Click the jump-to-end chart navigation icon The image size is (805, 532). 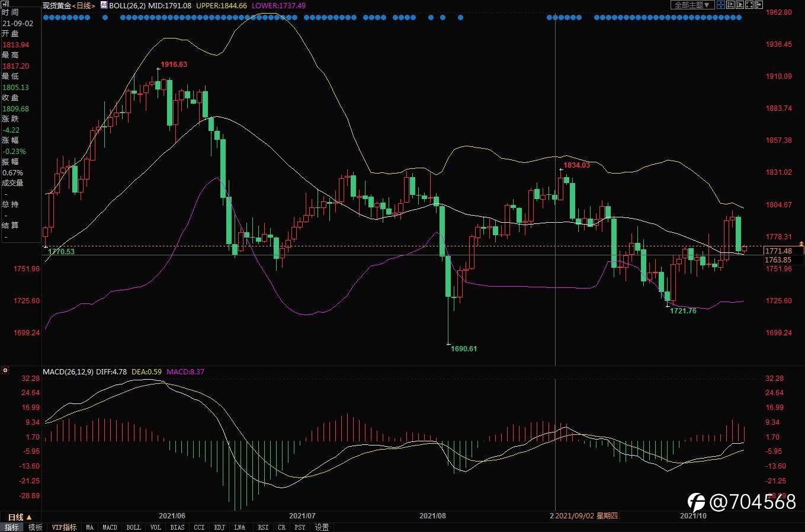pyautogui.click(x=740, y=5)
